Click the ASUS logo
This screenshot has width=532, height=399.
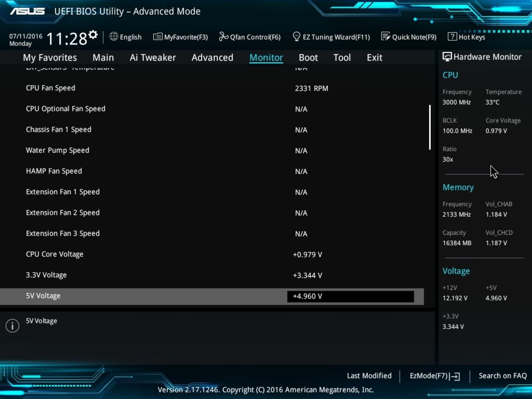(x=27, y=11)
